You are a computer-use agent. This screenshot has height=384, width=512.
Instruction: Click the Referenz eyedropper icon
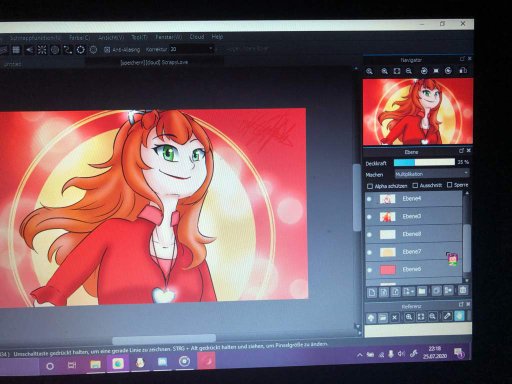click(447, 316)
